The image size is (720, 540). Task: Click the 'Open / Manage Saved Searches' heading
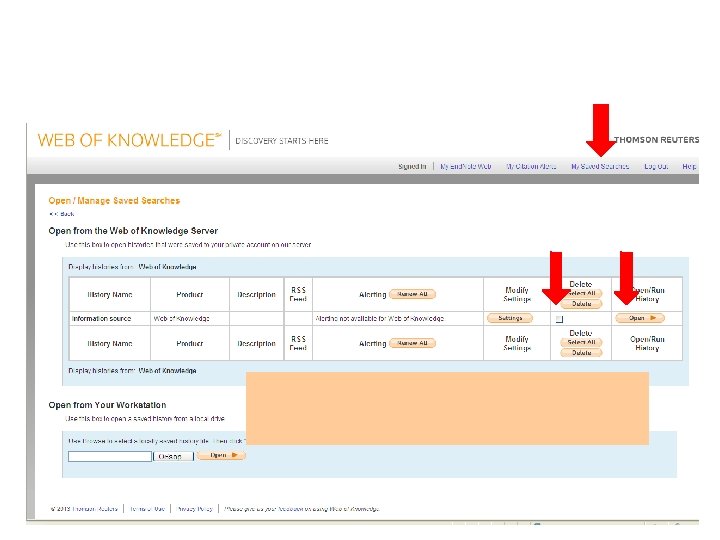[x=114, y=201]
